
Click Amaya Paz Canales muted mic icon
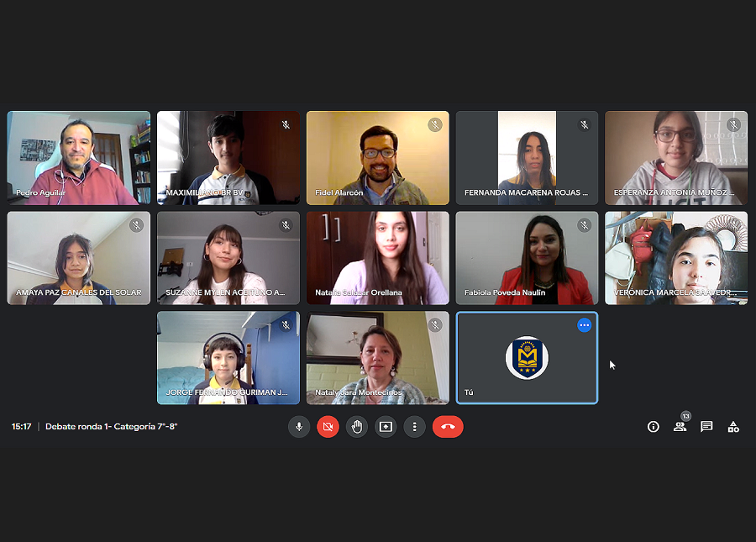(x=136, y=225)
